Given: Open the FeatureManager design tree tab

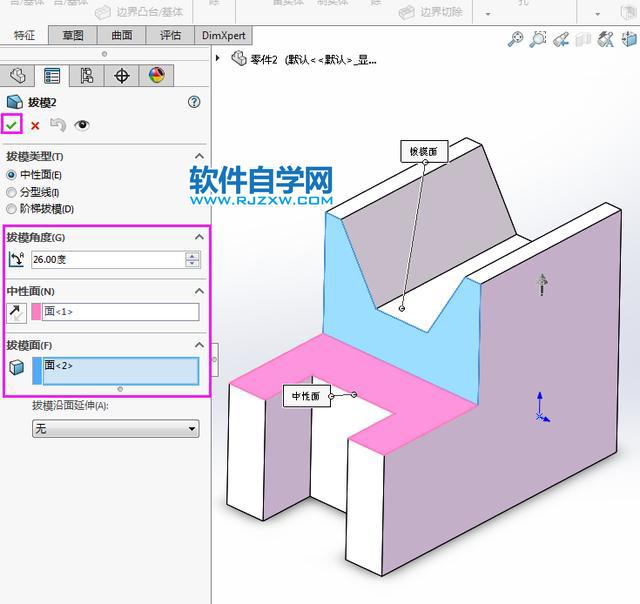Looking at the screenshot, I should [17, 76].
